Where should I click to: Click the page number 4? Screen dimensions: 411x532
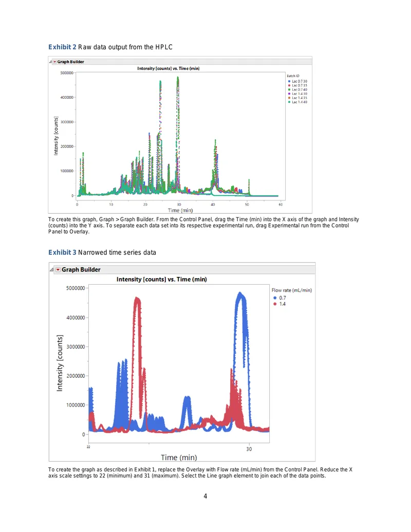click(x=206, y=497)
